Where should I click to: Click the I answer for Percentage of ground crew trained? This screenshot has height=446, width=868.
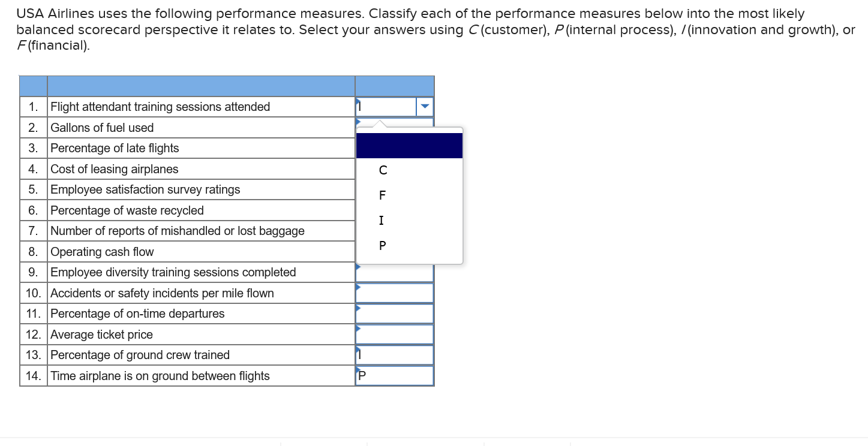394,355
